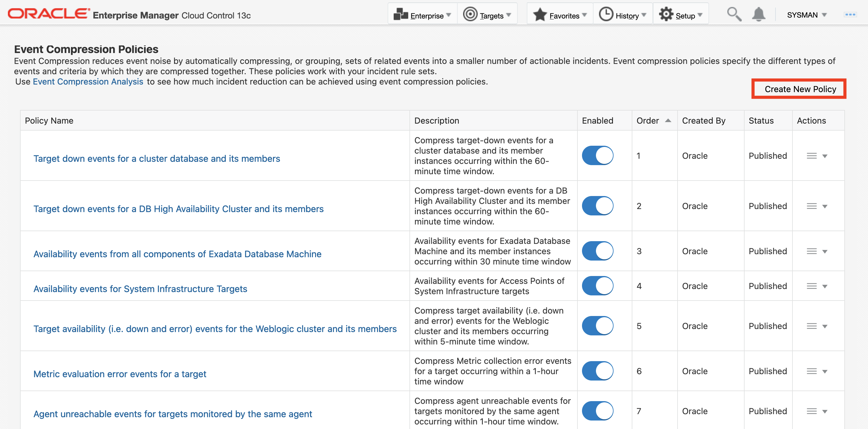Disable the cluster database policy toggle
Viewport: 868px width, 429px height.
(x=597, y=155)
